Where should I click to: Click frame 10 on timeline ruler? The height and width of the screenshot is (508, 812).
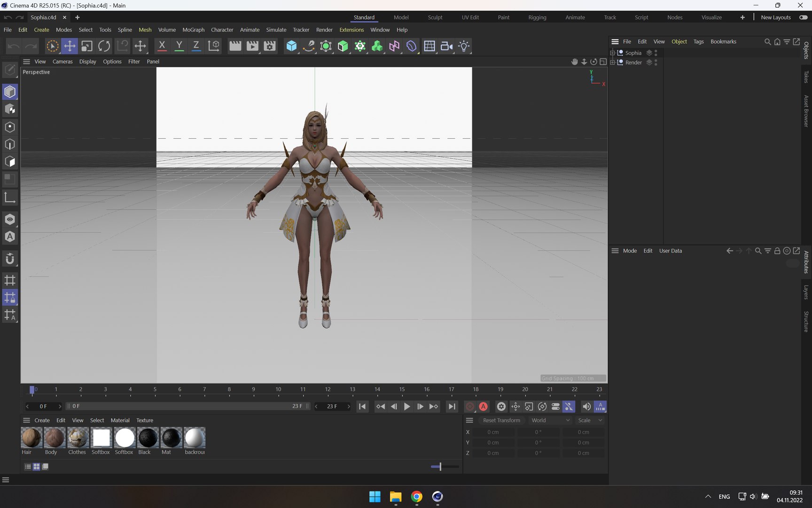(278, 389)
